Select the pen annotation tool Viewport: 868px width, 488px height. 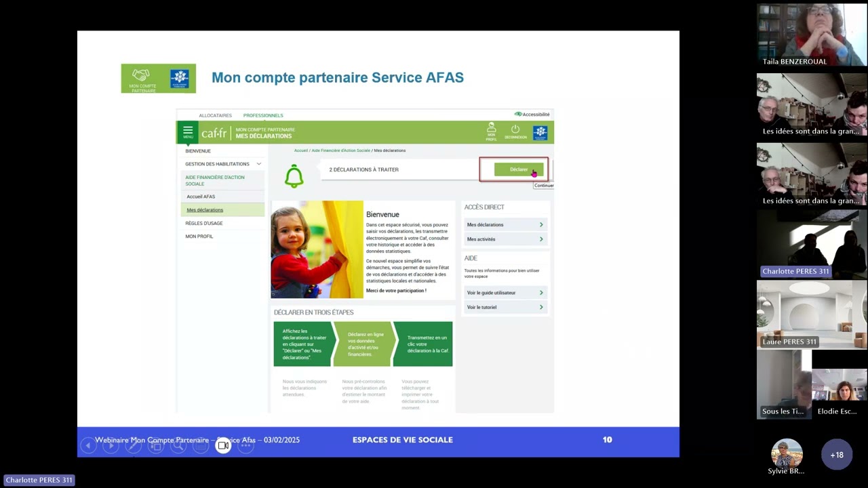[x=133, y=445]
